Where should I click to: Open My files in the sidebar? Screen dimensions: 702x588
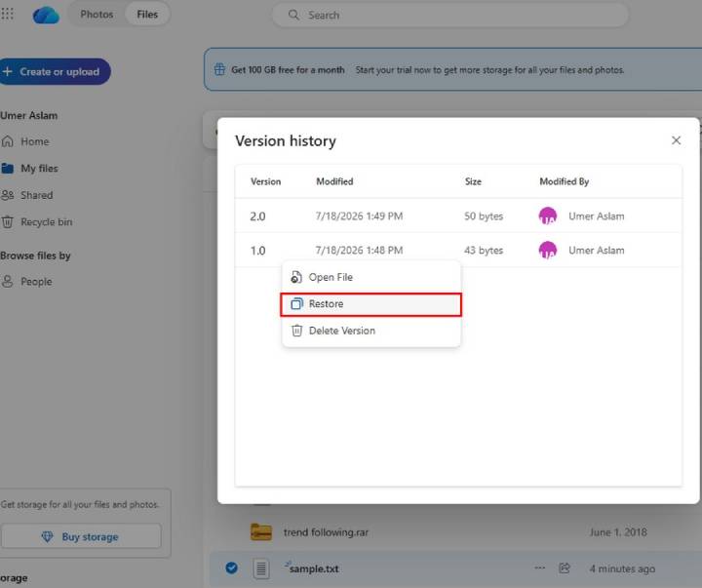(x=39, y=169)
